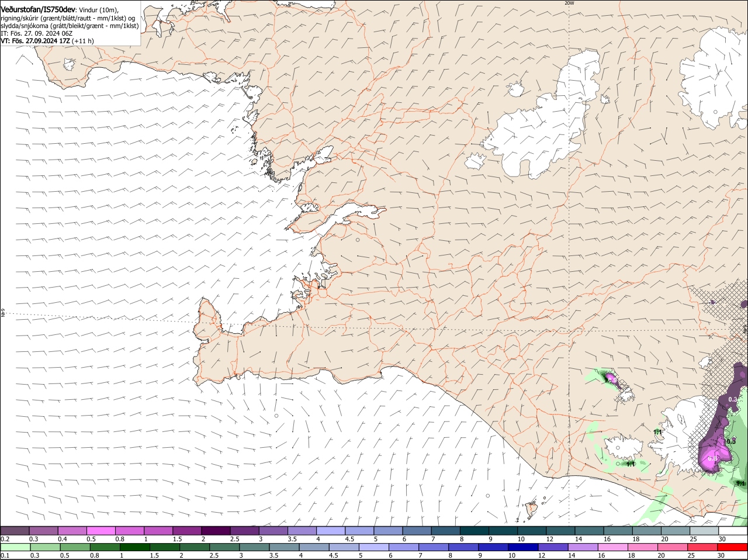The image size is (748, 560).
Task: Click the "0.5" precipitation value on the map
Action: 730,441
